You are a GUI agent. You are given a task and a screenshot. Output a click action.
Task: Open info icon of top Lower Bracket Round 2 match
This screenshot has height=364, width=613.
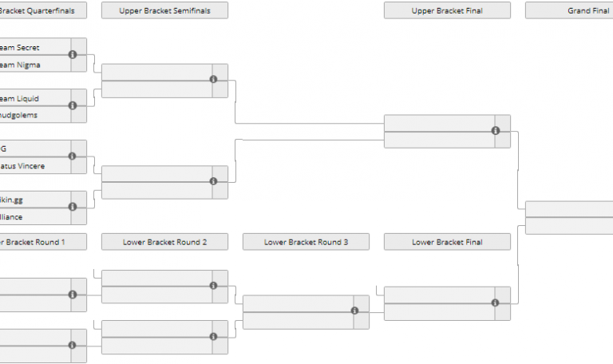pyautogui.click(x=213, y=286)
